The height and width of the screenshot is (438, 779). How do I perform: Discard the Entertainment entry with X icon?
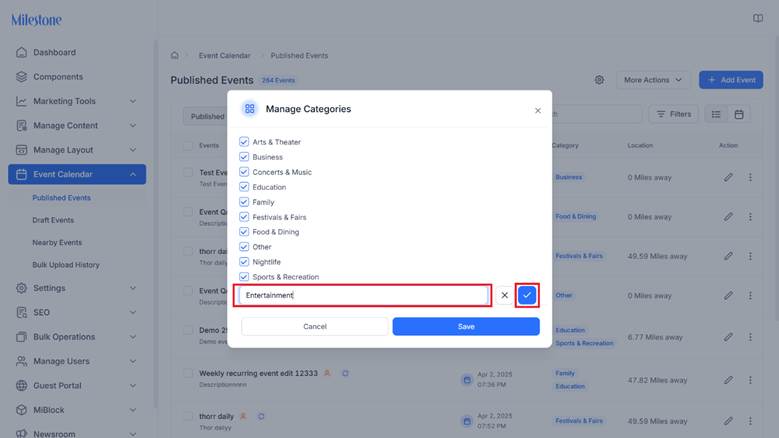click(x=504, y=295)
